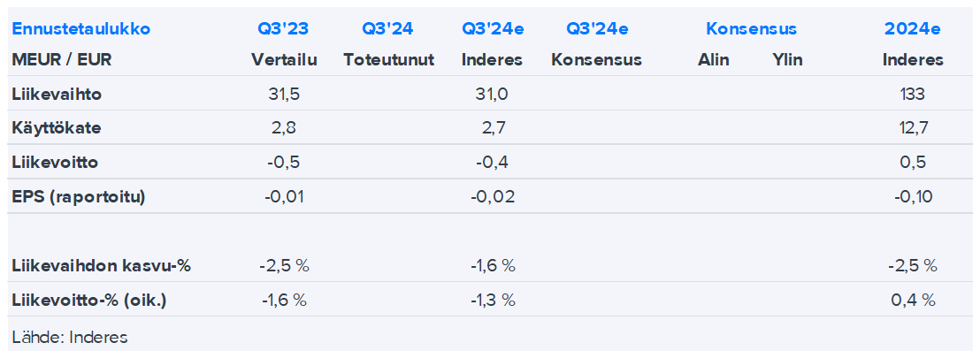Select the Käyttökate row label
Screen dimensions: 980x358
pyautogui.click(x=57, y=128)
